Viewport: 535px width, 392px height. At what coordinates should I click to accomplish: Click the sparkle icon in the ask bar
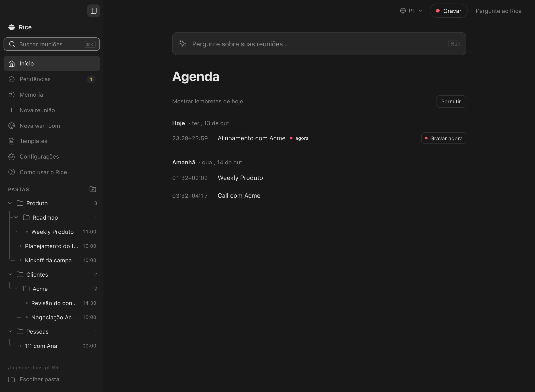[x=183, y=44]
